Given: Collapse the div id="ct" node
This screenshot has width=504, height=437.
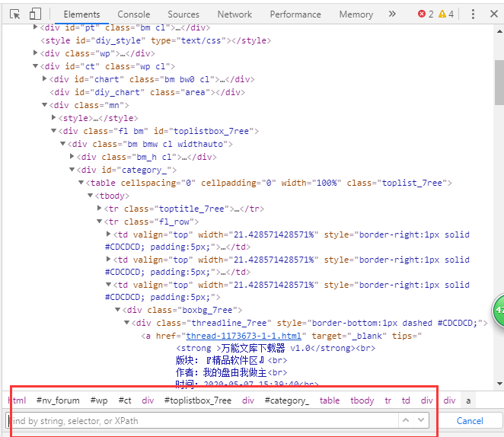Looking at the screenshot, I should coord(35,66).
